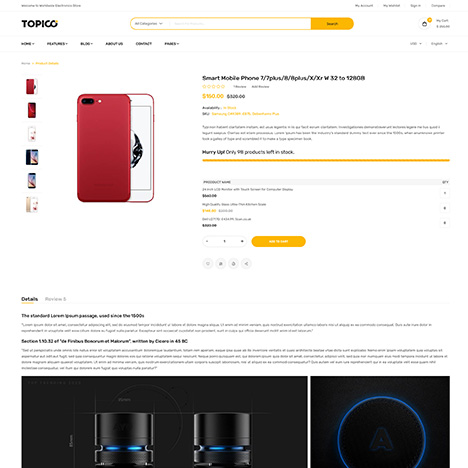The height and width of the screenshot is (468, 468).
Task: Click the search products input field
Action: 240,24
